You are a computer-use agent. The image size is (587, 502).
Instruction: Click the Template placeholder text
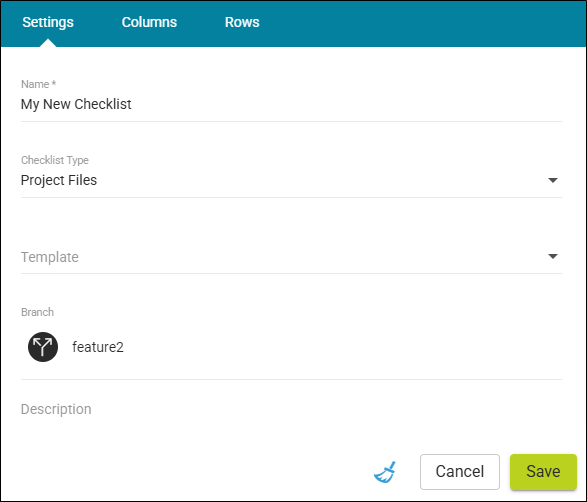click(50, 257)
